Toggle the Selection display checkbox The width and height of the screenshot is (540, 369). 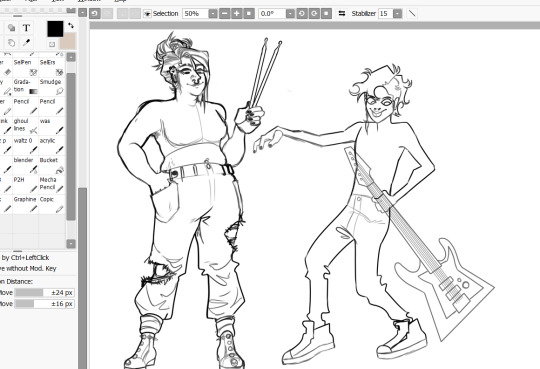pos(147,14)
